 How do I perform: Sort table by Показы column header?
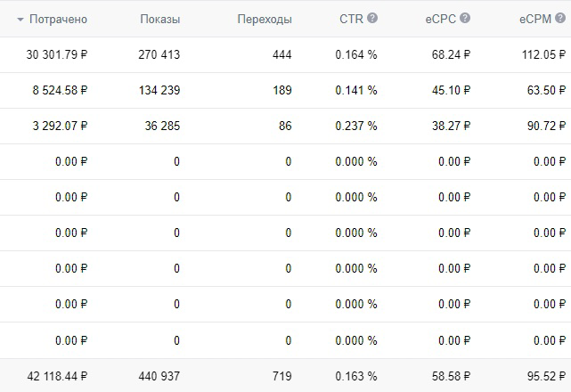159,19
